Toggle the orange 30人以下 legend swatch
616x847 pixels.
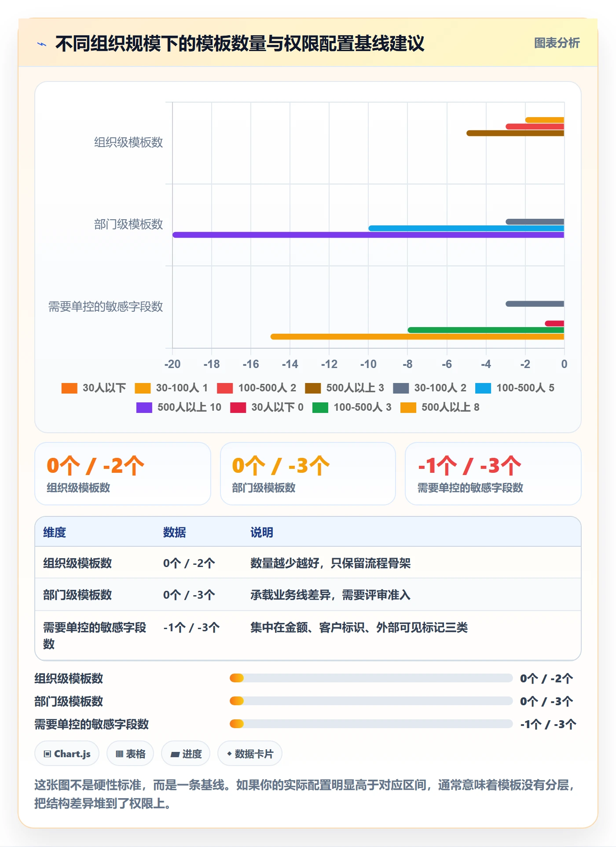69,388
